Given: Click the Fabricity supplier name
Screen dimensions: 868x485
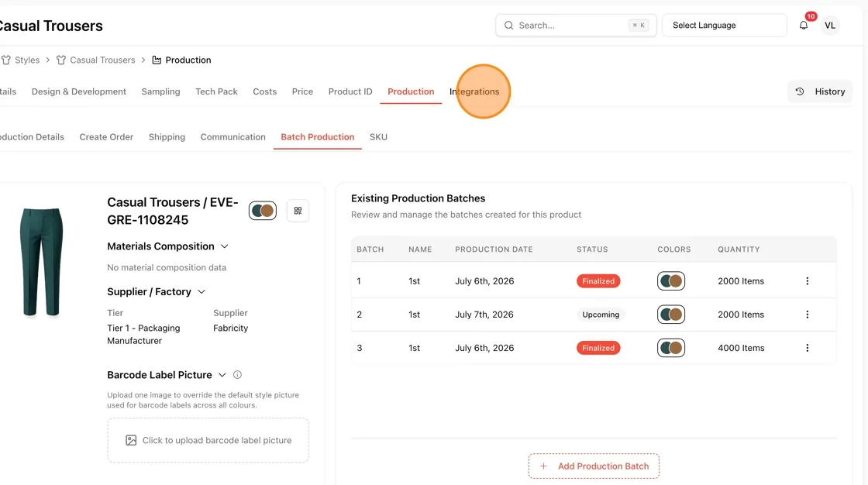Looking at the screenshot, I should click(230, 328).
